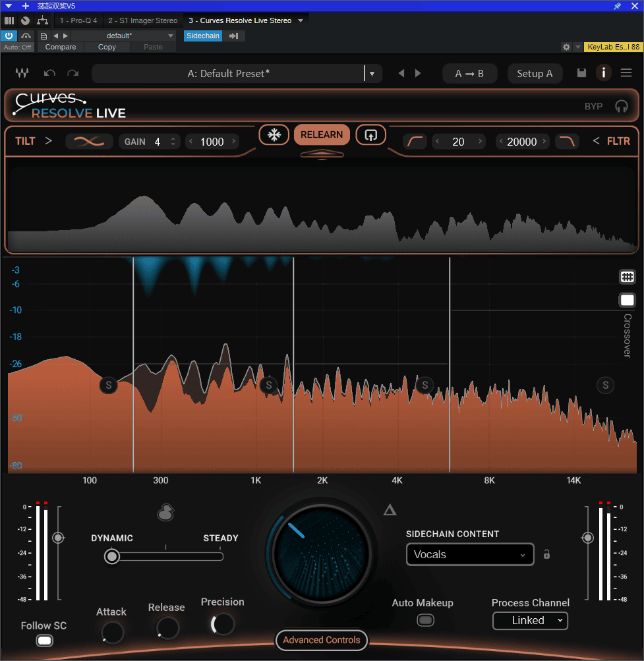Screen dimensions: 644x661
Task: Toggle the BYP bypass button
Action: [593, 106]
